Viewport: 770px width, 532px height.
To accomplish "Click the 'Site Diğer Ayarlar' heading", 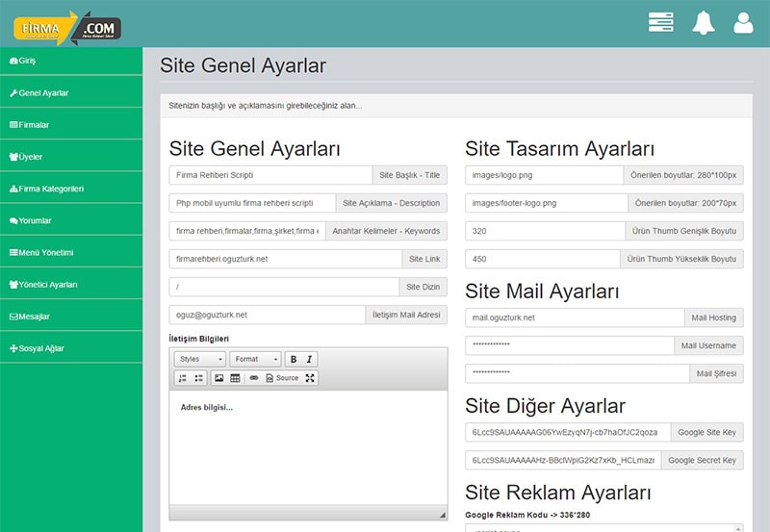I will point(545,406).
